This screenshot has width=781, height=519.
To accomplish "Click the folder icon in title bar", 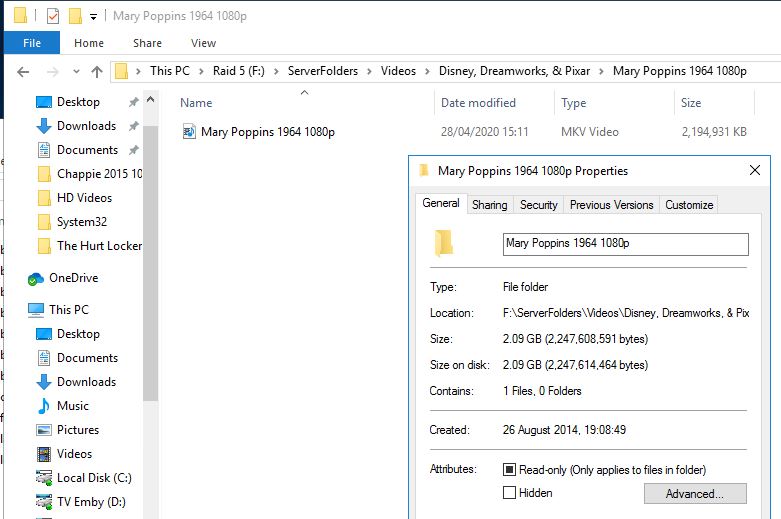I will point(20,15).
